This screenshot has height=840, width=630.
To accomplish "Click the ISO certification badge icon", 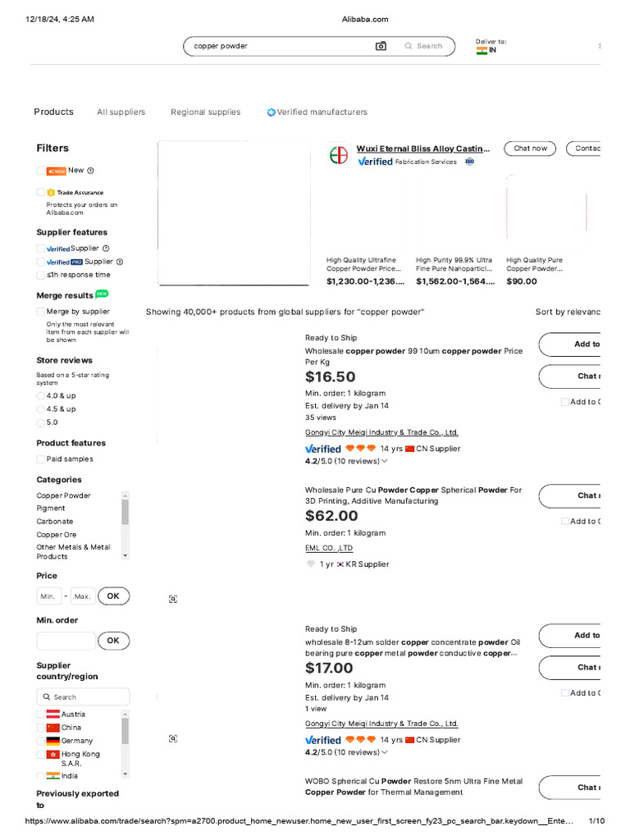I will 470,162.
